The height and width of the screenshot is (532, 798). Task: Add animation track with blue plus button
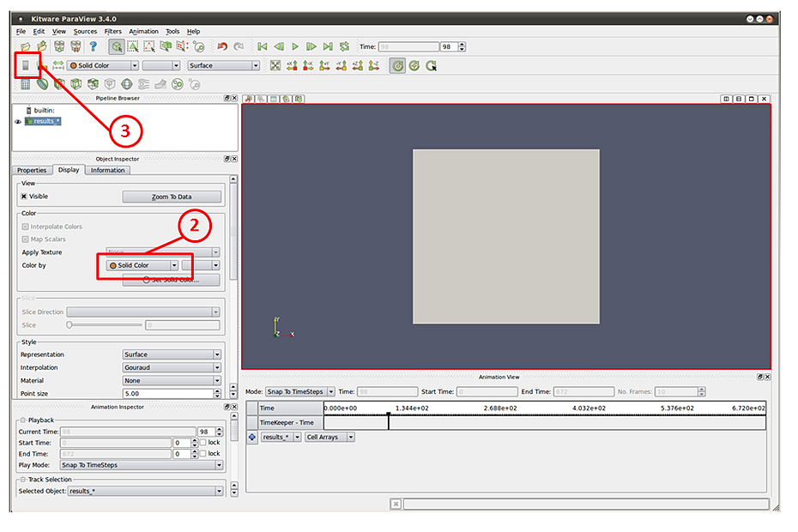coord(252,437)
